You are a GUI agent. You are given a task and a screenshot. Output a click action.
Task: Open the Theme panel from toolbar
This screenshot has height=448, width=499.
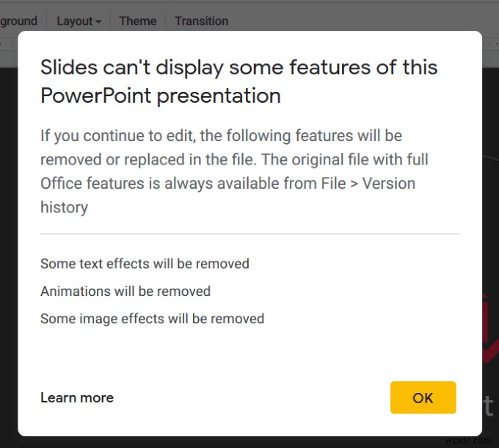coord(138,21)
